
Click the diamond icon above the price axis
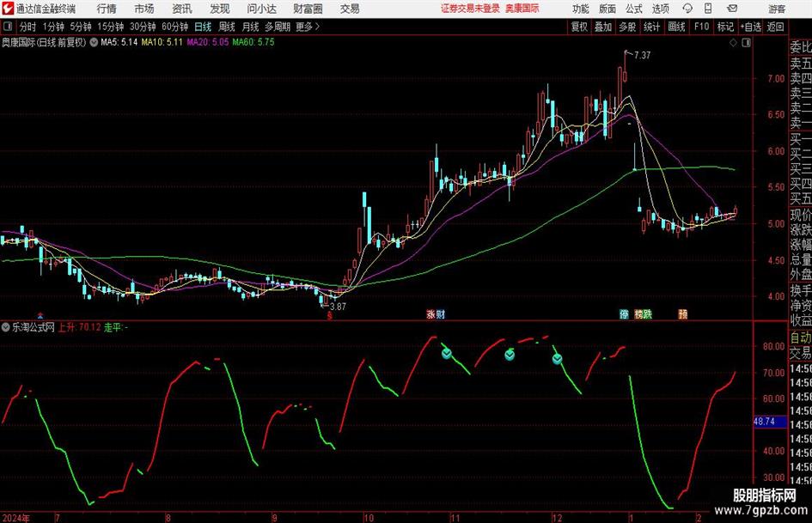click(733, 43)
